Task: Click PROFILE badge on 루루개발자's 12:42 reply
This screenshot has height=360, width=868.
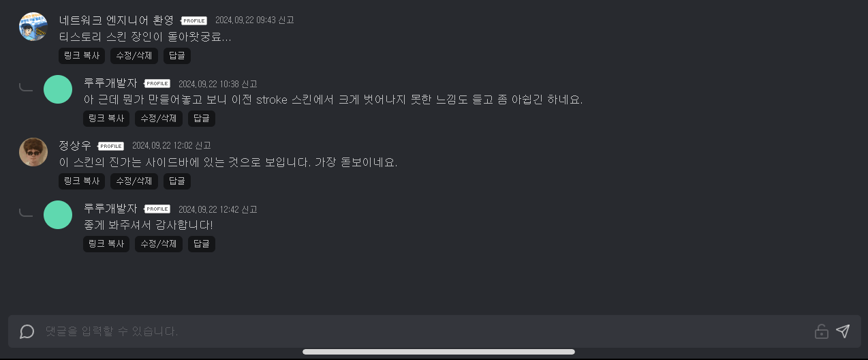Action: 157,209
